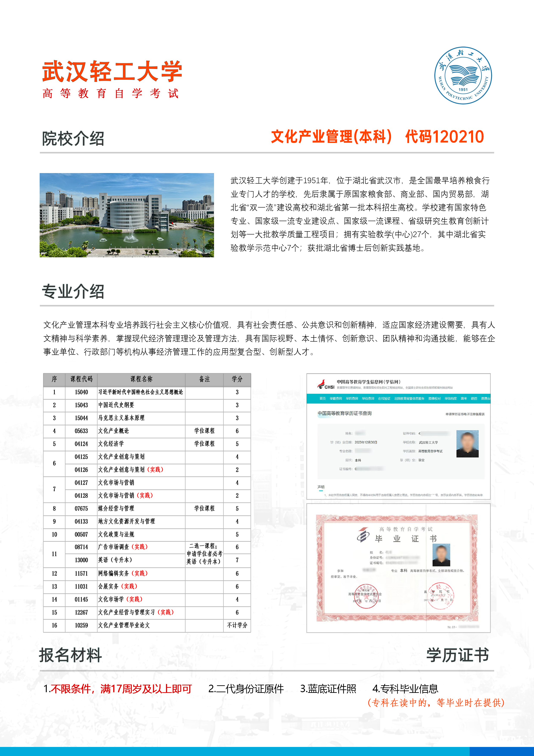
Task: Open the 学籍查询 tab in CHSI navigation
Action: coord(336,398)
